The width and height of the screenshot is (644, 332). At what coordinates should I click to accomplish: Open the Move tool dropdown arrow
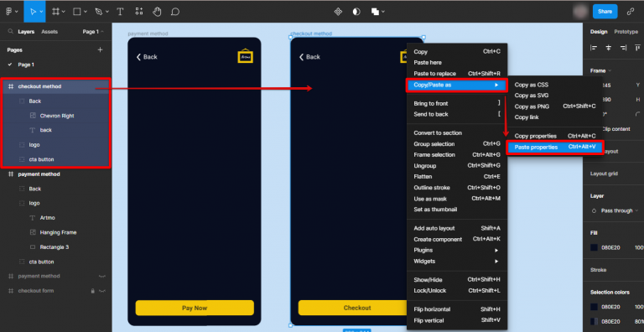point(41,12)
